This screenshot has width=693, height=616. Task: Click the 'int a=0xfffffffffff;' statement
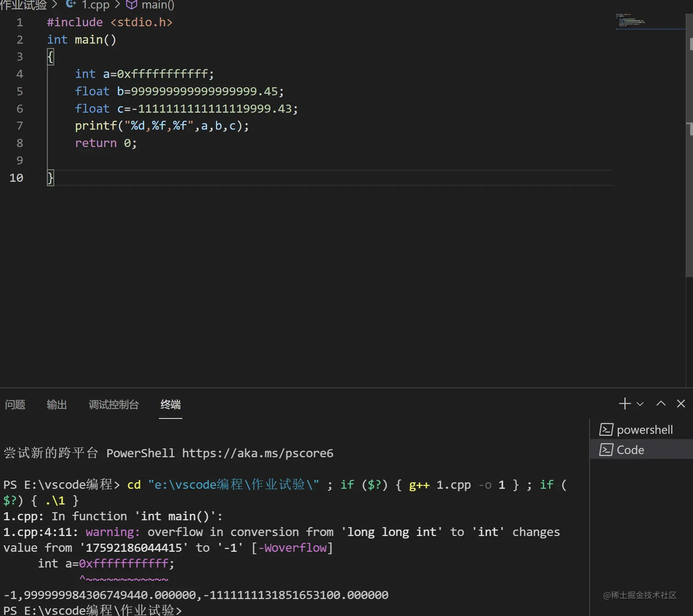tap(144, 74)
